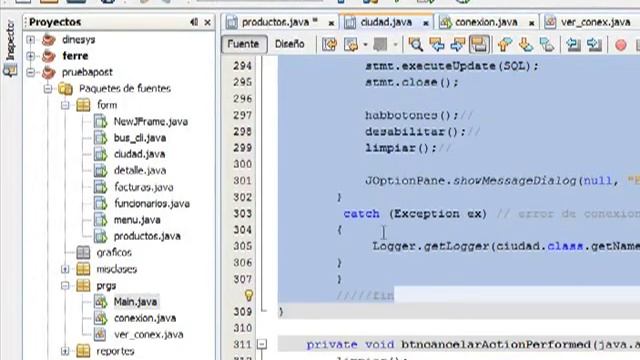This screenshot has height=360, width=640.
Task: Open the conexion.java editor tab
Action: tap(486, 22)
